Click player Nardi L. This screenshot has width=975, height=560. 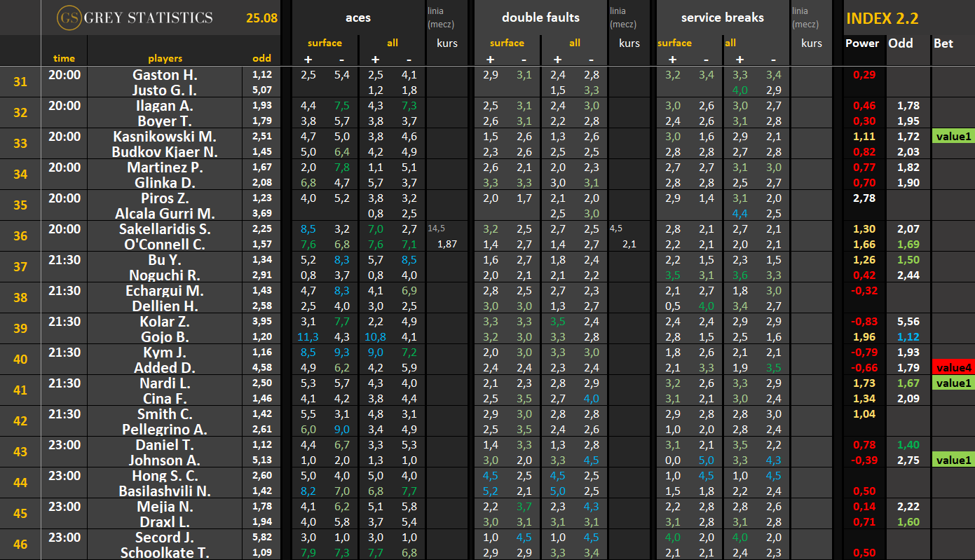(165, 383)
